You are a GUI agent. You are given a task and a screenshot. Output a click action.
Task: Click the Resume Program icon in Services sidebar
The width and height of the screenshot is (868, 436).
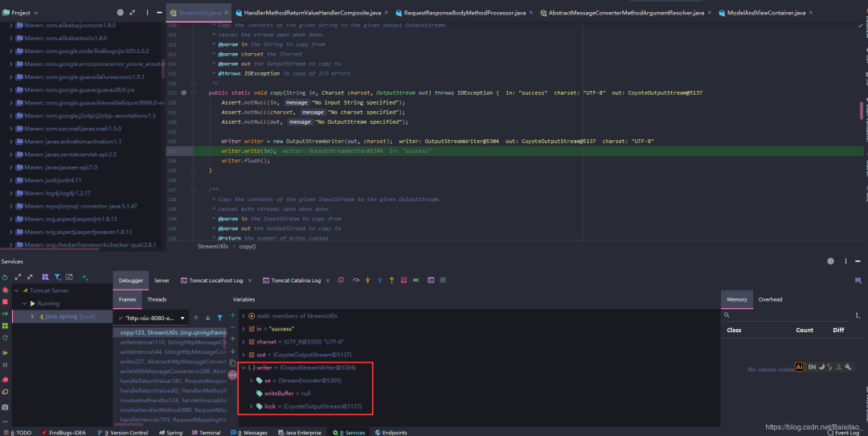click(5, 353)
